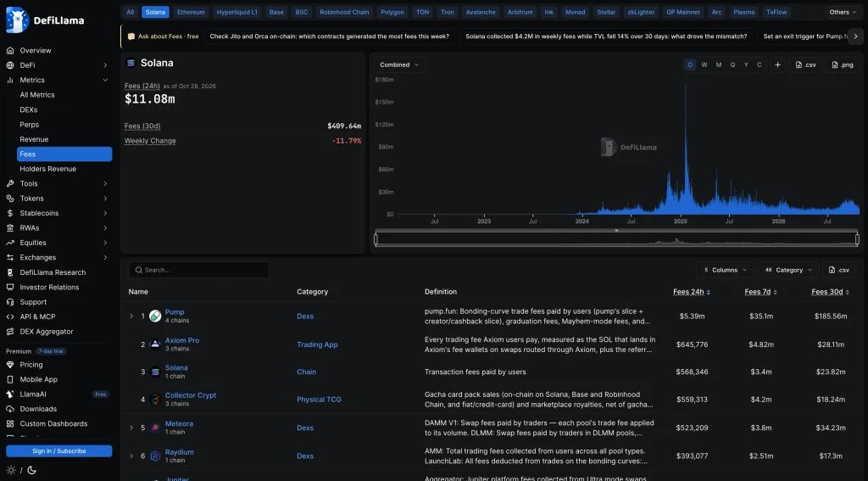Click the Raydium logo icon
This screenshot has width=868, height=481.
click(x=156, y=456)
